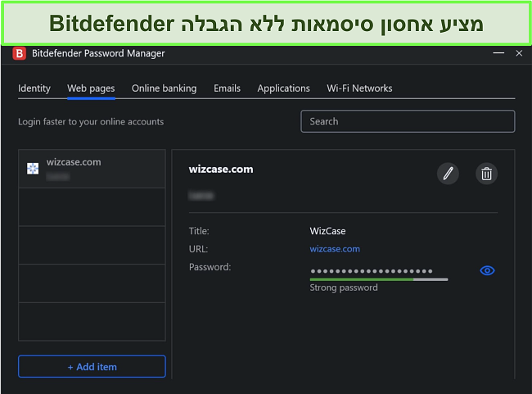
Task: Click the 'URL:' field label
Action: tap(198, 249)
